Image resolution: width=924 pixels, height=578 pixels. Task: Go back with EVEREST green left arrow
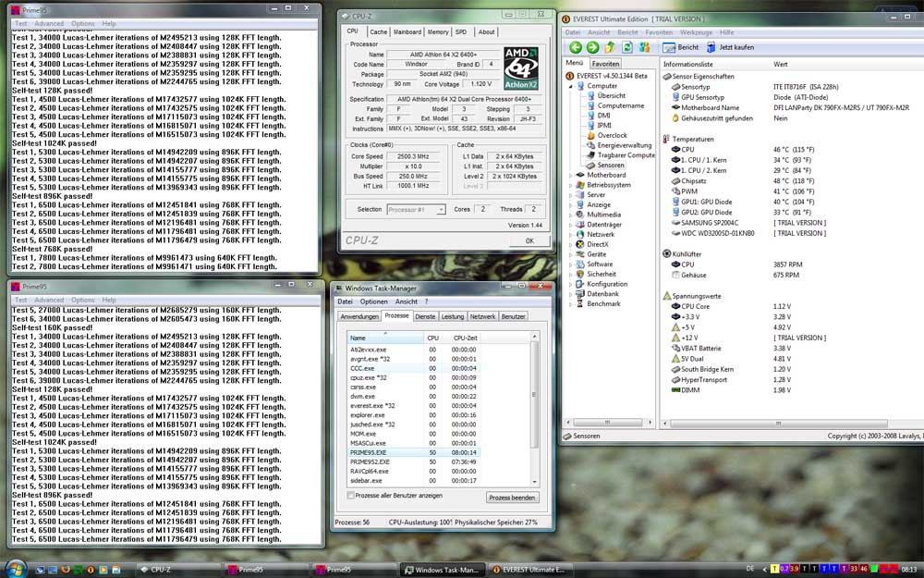[576, 48]
